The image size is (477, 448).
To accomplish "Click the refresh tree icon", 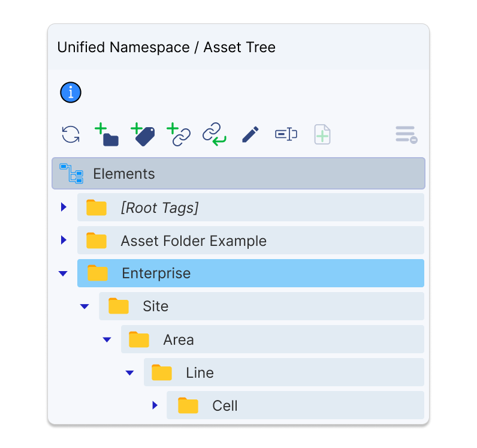I will [71, 134].
